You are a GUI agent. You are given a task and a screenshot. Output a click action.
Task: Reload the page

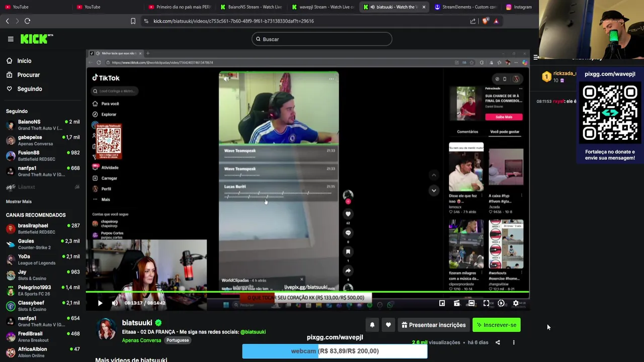[28, 21]
